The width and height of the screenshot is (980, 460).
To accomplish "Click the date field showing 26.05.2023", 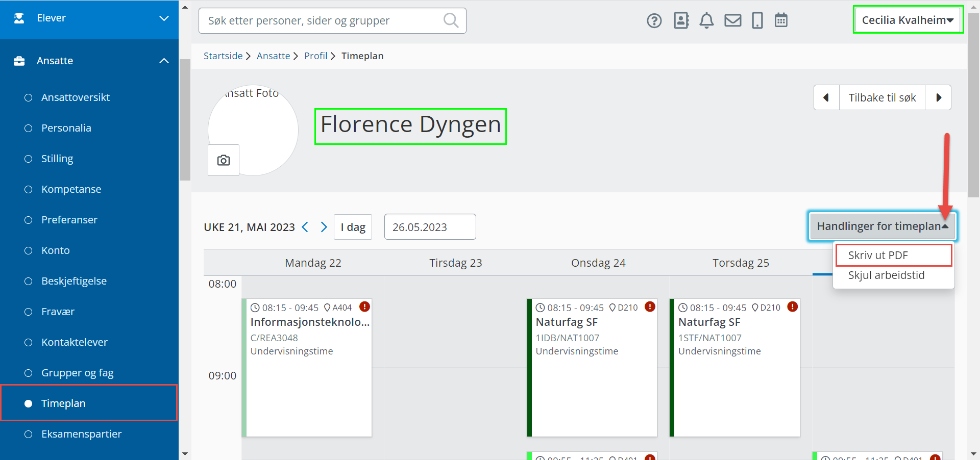I will (x=430, y=227).
